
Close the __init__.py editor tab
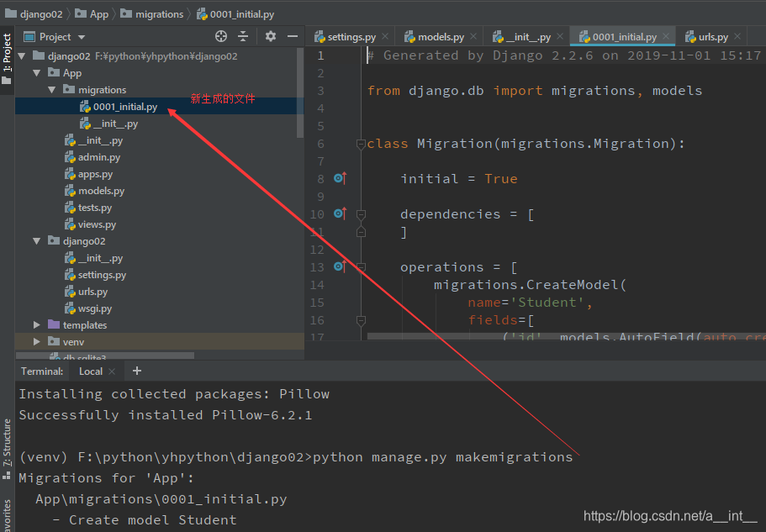pyautogui.click(x=560, y=37)
